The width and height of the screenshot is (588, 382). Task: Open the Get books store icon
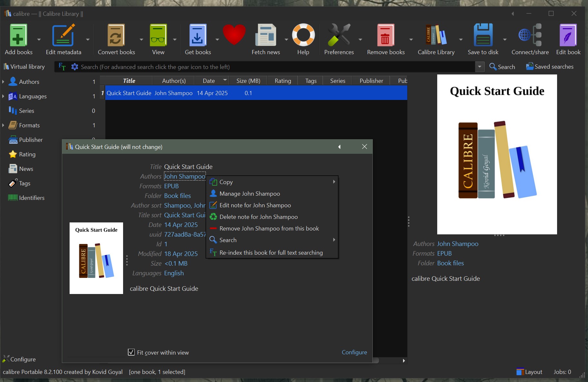pos(198,35)
